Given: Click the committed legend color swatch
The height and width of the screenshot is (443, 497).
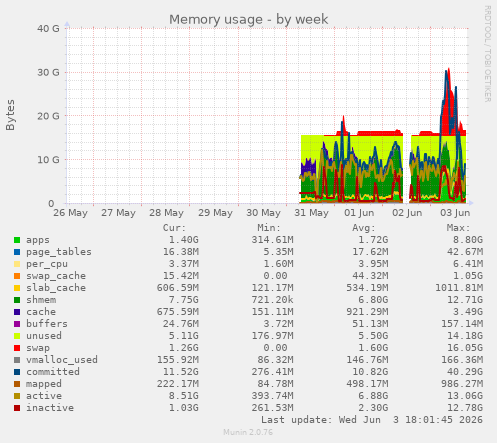Looking at the screenshot, I should [x=17, y=372].
